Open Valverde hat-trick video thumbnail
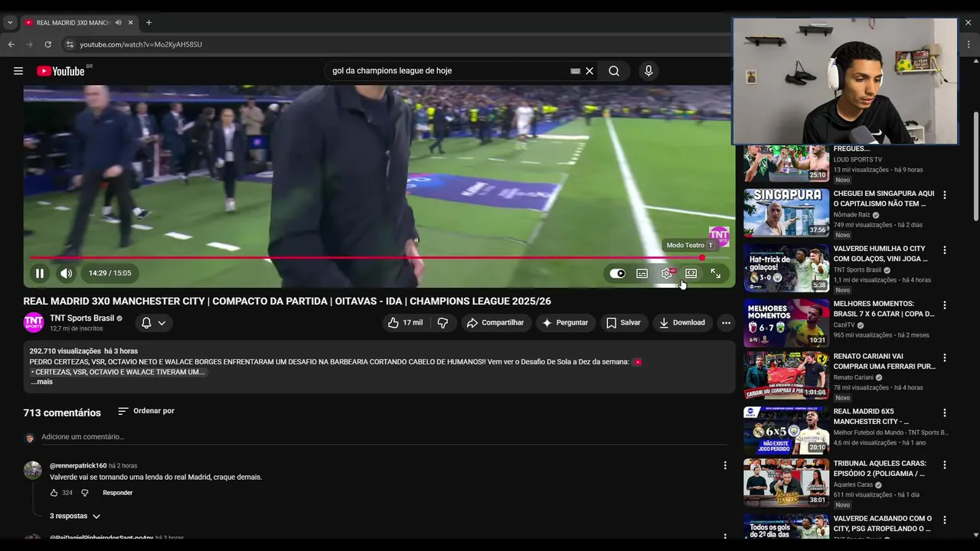The image size is (980, 551). (x=786, y=269)
